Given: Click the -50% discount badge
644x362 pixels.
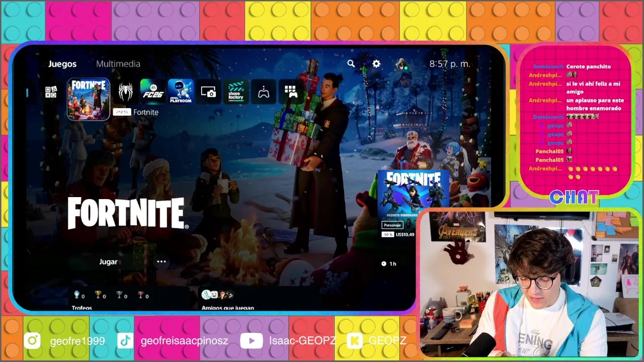Looking at the screenshot, I should [x=387, y=234].
